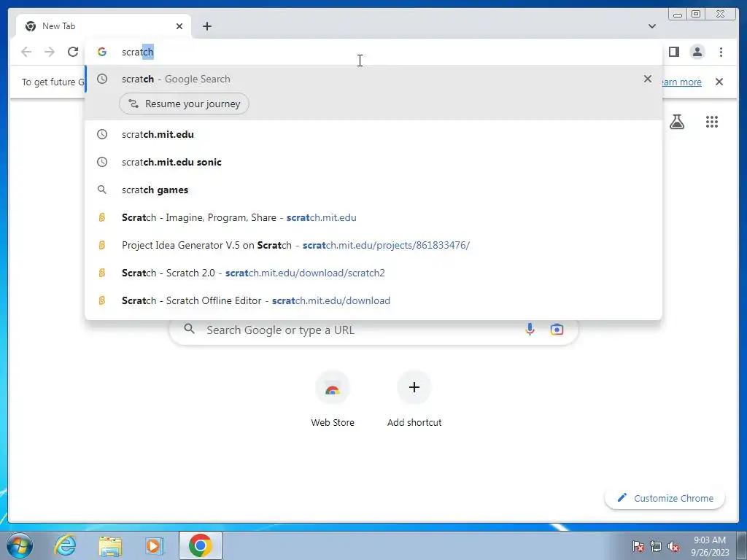Open the Scratch 2.0 download suggestion
Viewport: 747px width, 560px height.
coord(373,273)
